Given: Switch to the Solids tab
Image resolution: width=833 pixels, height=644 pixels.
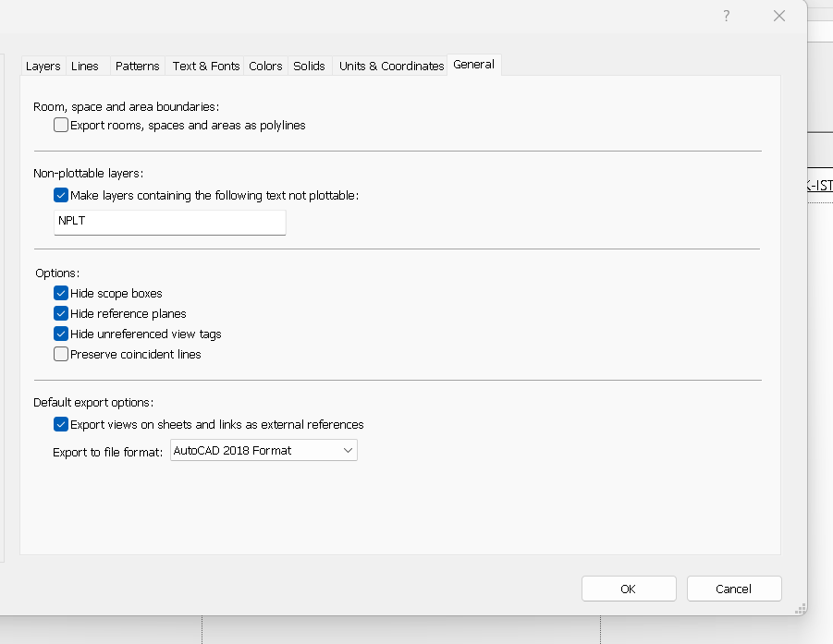Looking at the screenshot, I should click(x=309, y=66).
